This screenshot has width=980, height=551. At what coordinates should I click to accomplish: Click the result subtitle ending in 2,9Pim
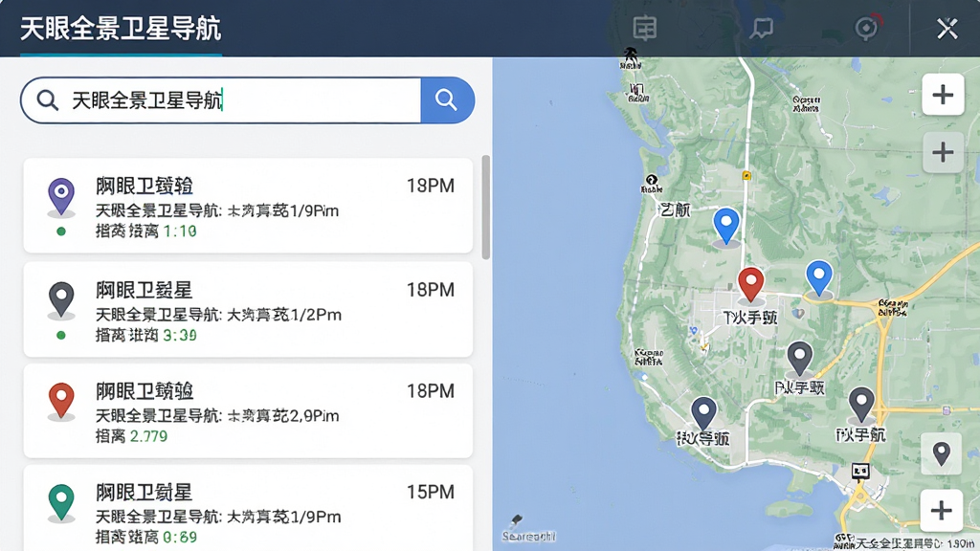point(217,415)
